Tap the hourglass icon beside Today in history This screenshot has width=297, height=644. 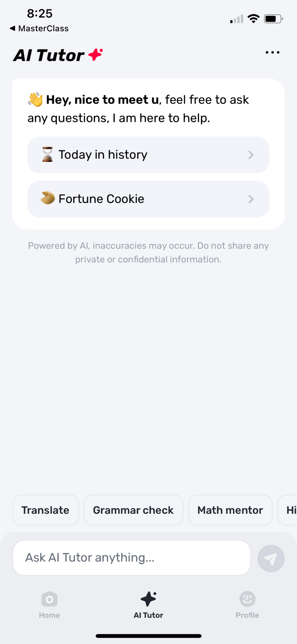pyautogui.click(x=47, y=154)
